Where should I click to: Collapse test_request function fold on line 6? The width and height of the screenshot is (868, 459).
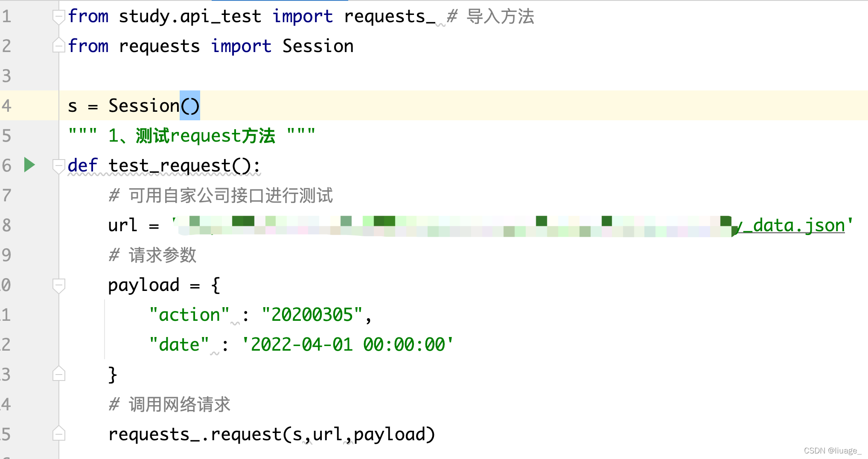[59, 166]
